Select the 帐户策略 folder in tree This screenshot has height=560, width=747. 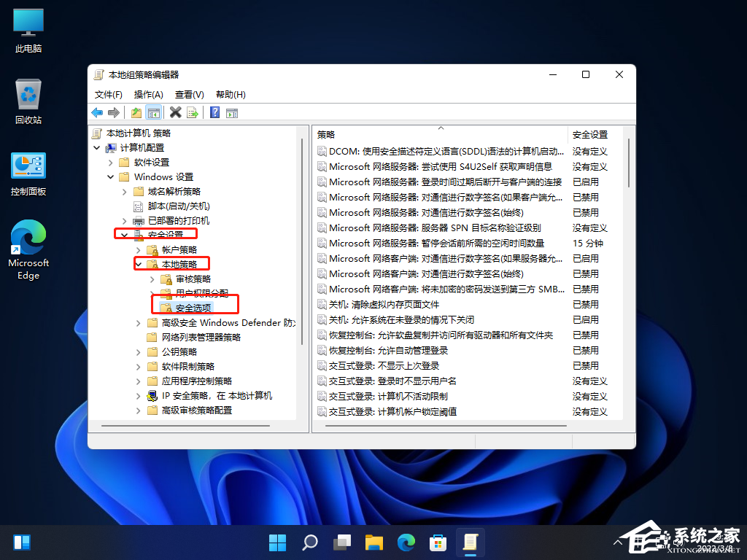179,249
